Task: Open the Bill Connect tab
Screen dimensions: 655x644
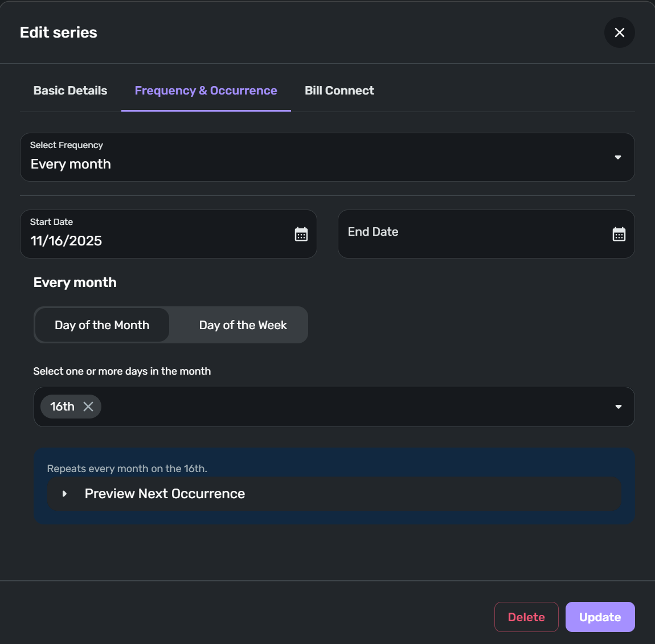Action: click(x=339, y=91)
